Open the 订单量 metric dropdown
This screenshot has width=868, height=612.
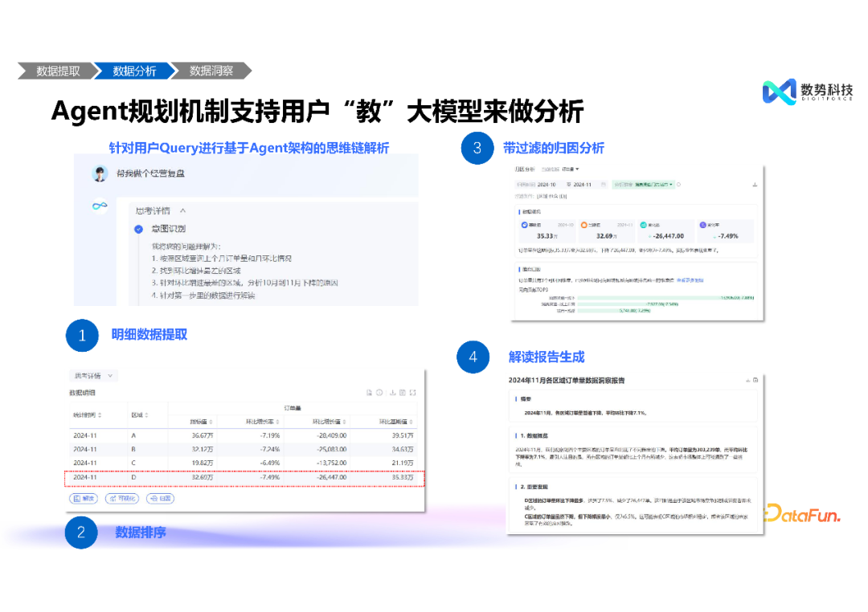pos(569,169)
